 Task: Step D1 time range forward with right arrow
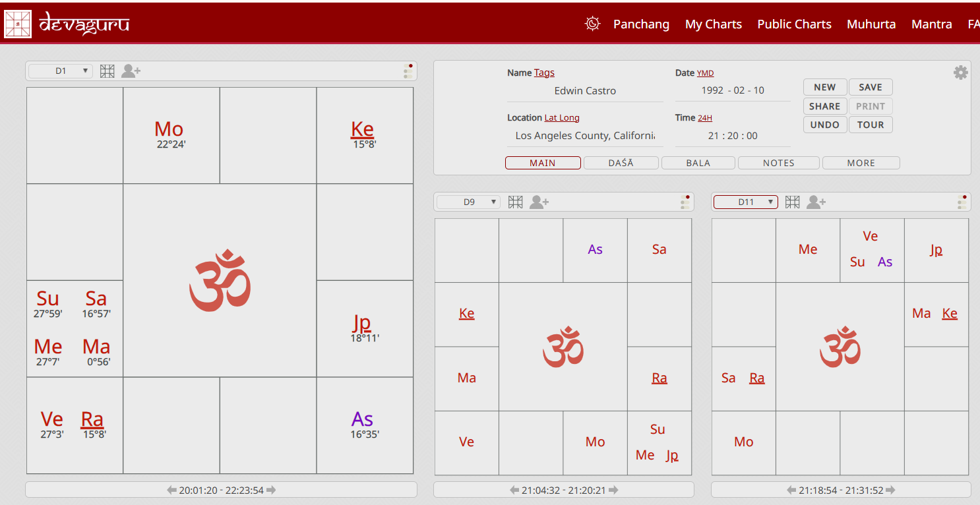(x=270, y=490)
